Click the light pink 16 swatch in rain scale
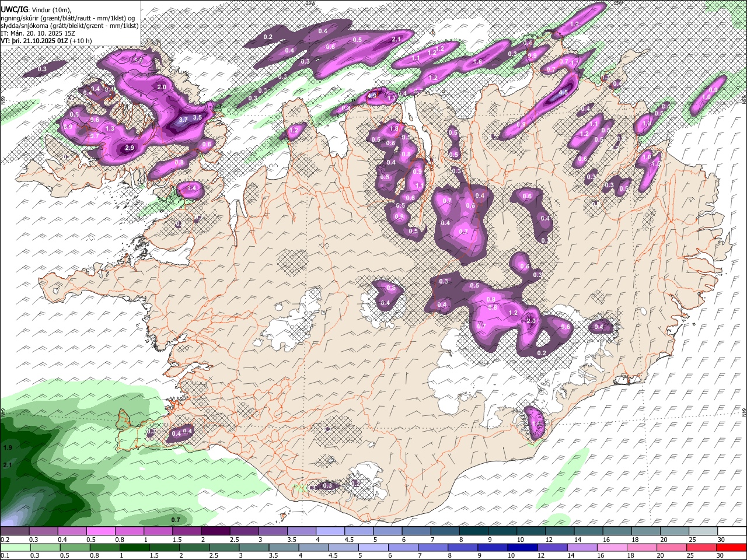 coord(611,547)
